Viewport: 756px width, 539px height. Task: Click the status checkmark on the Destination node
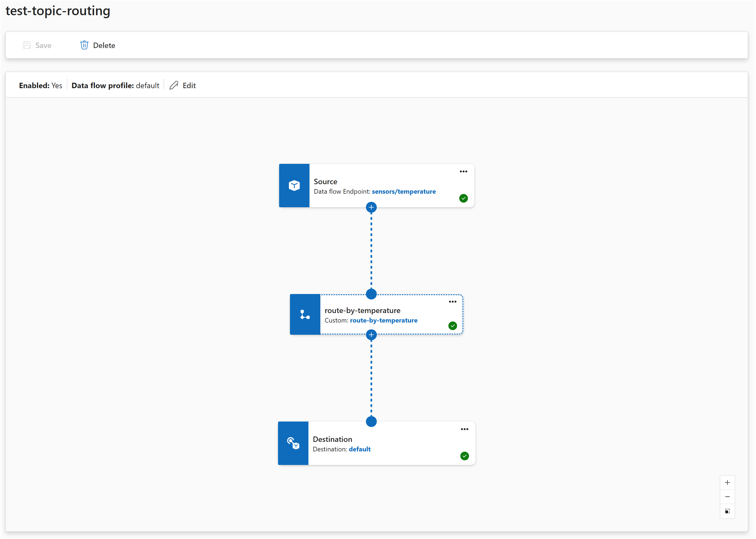(x=464, y=456)
